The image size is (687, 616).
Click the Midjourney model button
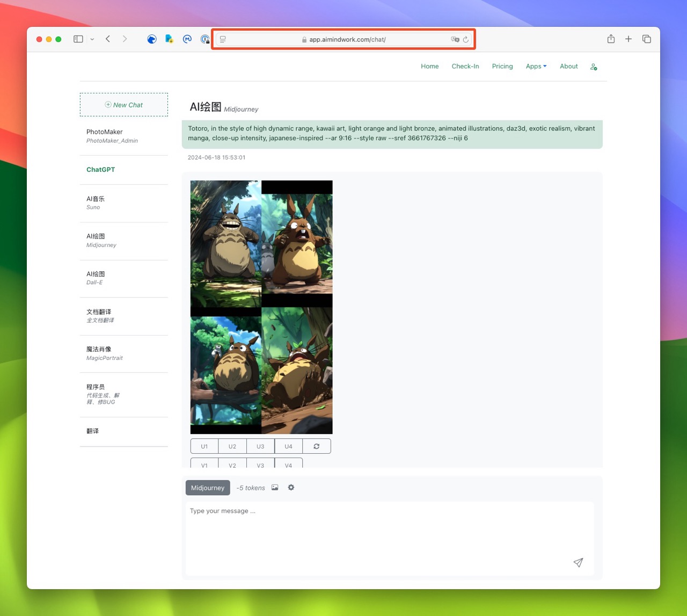[208, 488]
